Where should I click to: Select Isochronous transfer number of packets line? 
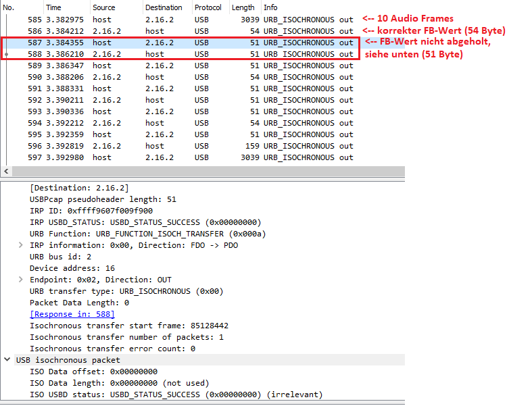(127, 337)
